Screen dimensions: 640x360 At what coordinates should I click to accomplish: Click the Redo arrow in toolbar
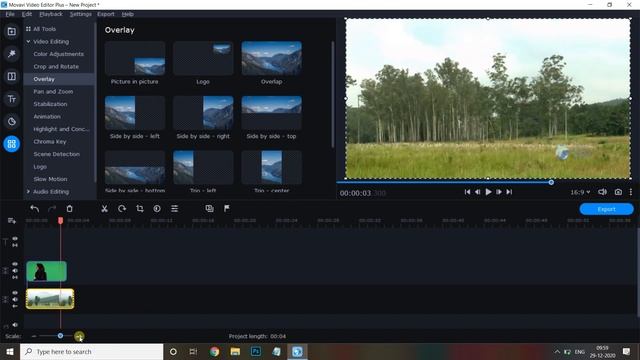coord(52,209)
